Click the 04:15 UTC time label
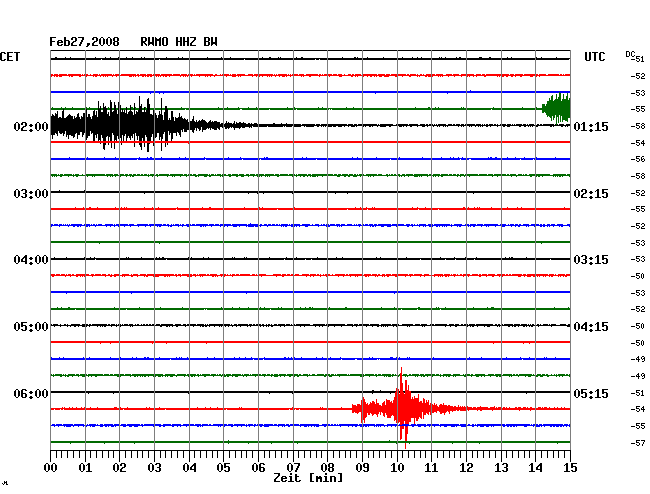 pyautogui.click(x=591, y=327)
